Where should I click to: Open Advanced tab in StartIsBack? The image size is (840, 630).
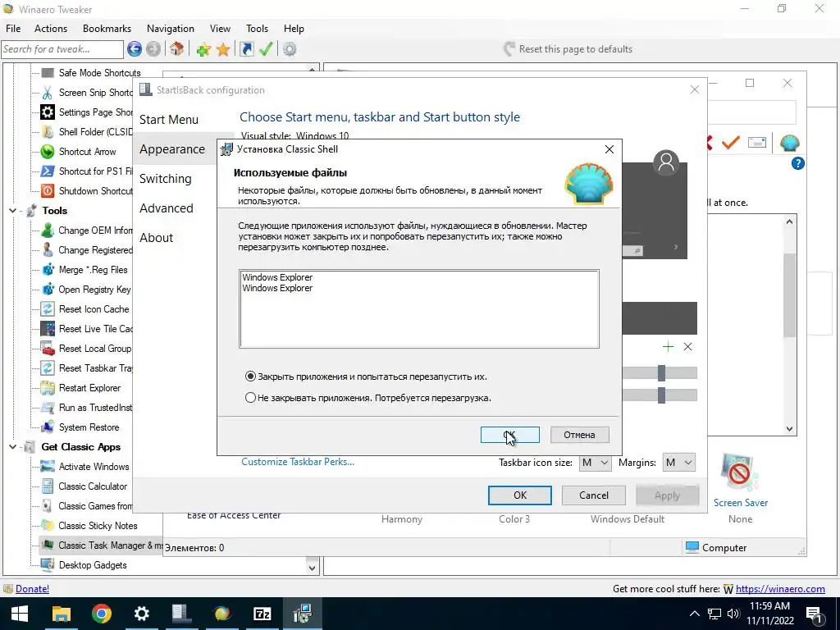pos(166,208)
